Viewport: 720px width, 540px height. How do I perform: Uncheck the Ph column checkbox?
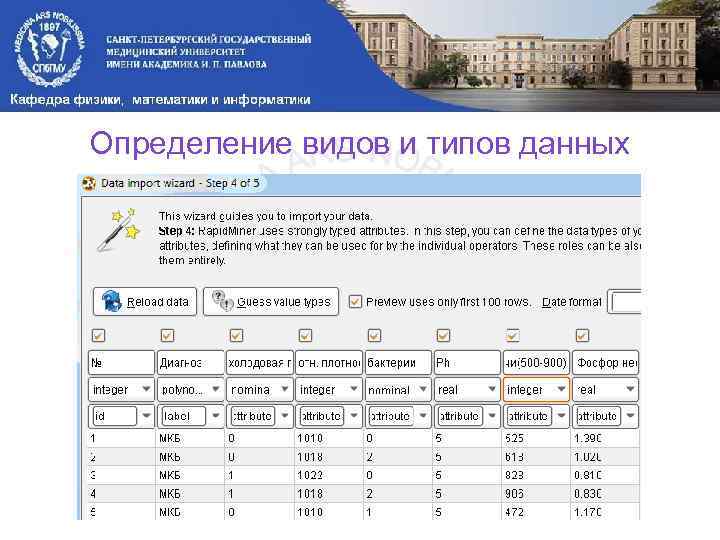pyautogui.click(x=443, y=336)
